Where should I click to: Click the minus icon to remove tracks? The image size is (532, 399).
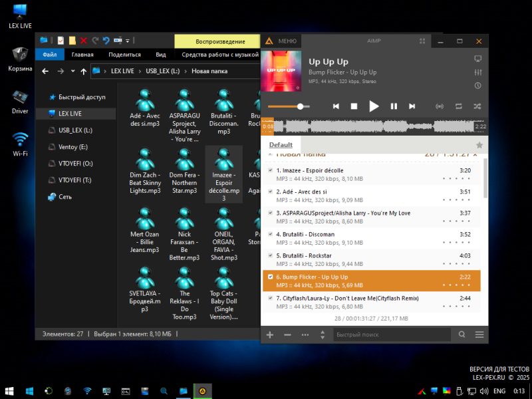pyautogui.click(x=287, y=334)
